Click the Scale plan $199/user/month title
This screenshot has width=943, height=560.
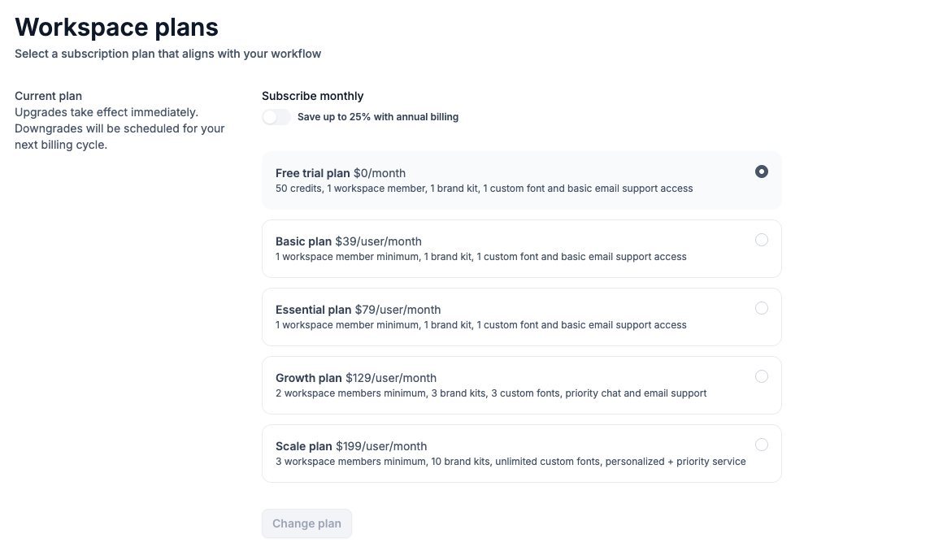350,446
